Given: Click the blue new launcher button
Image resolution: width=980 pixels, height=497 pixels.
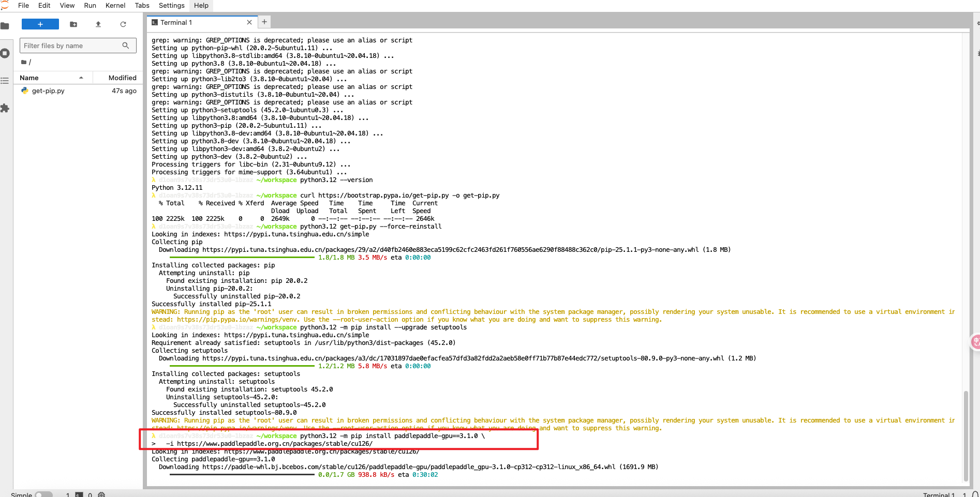Looking at the screenshot, I should pyautogui.click(x=40, y=24).
